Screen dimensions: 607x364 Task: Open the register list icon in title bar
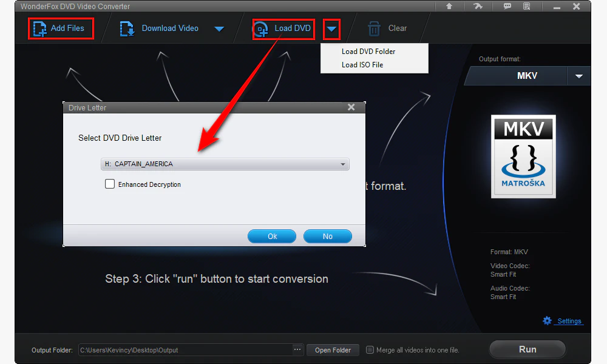(x=526, y=6)
